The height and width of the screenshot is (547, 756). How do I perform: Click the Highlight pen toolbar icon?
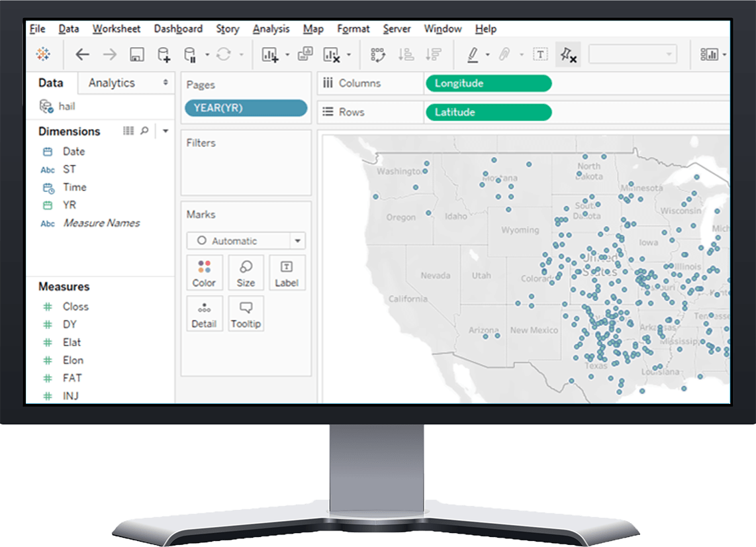(473, 54)
